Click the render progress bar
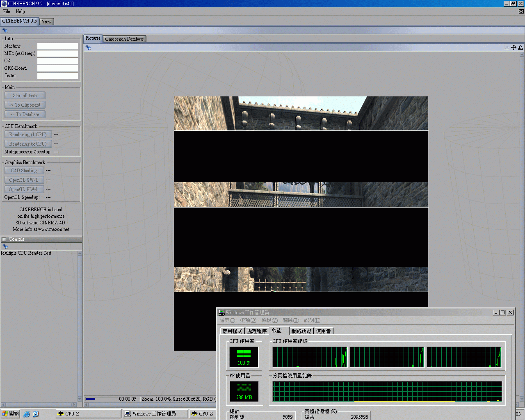This screenshot has height=420, width=525. pos(101,399)
